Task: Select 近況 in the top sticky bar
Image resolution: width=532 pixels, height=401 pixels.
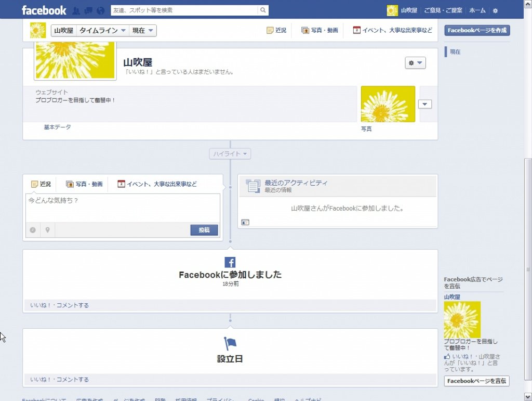Action: 276,30
